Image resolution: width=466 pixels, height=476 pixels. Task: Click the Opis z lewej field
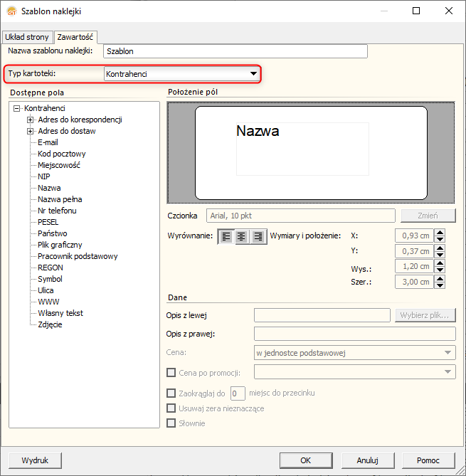click(x=322, y=315)
